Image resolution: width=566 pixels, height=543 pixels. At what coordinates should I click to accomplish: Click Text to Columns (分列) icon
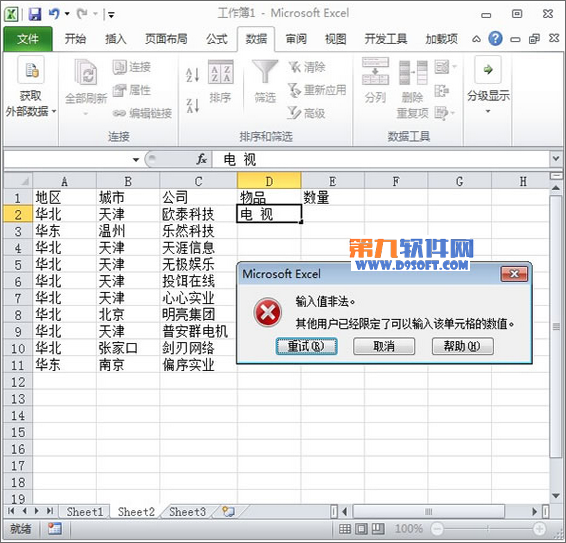tap(375, 71)
